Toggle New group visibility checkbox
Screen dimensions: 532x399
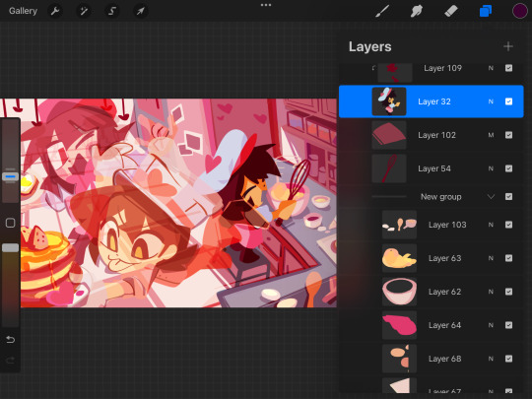click(508, 196)
